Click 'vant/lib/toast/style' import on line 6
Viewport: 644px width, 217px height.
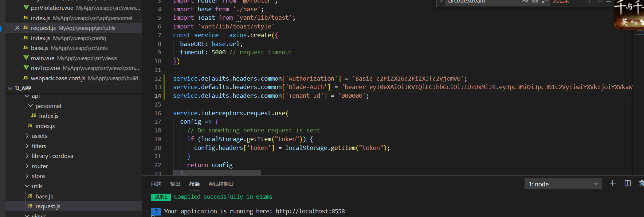coord(236,26)
